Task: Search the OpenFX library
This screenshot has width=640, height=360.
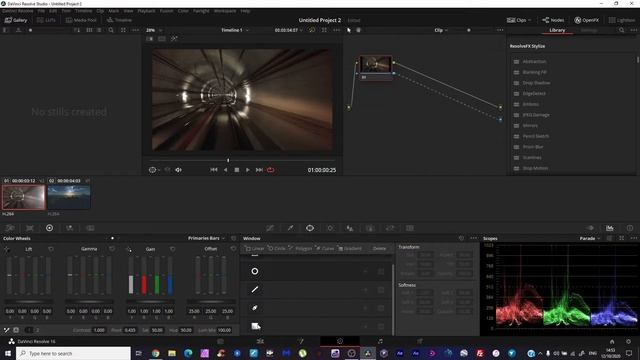Action: point(622,30)
